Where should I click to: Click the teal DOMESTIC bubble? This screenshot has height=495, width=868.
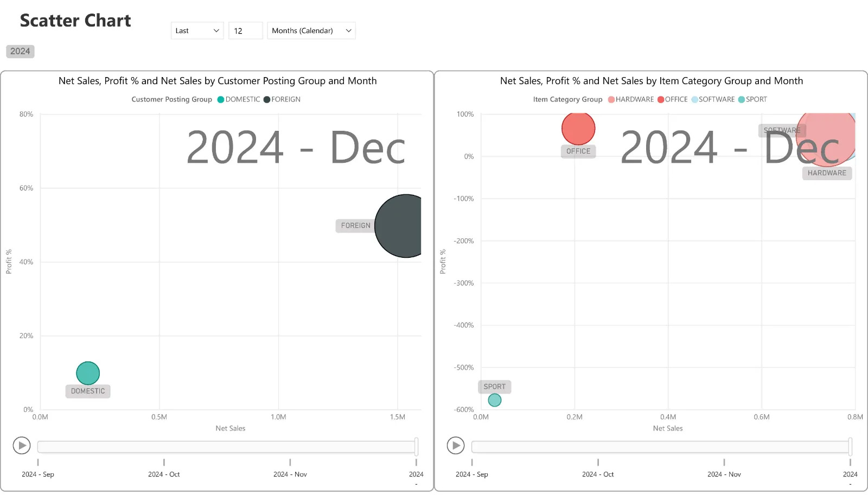click(x=88, y=373)
